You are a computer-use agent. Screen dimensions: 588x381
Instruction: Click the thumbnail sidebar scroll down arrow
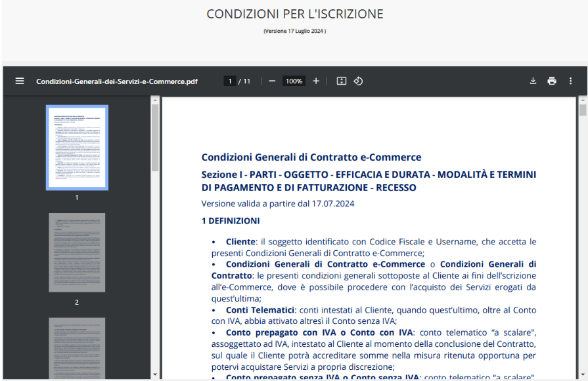point(155,375)
